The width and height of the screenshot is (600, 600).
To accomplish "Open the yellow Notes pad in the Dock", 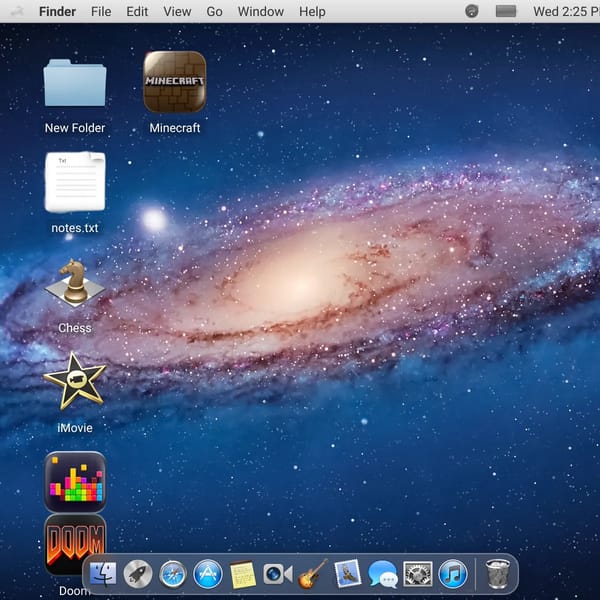I will [243, 574].
